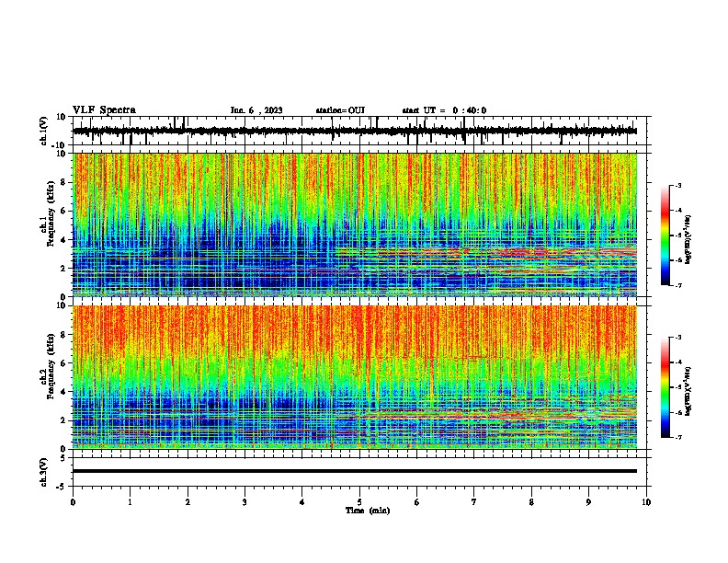Click the "-5" label on ch.1 color bar
Image resolution: width=728 pixels, height=563 pixels.
pos(678,236)
